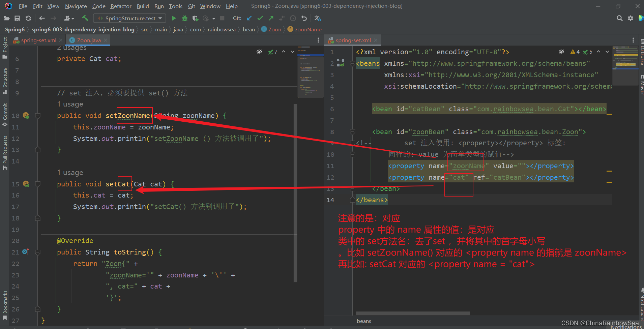Close the right-pane spring-set.xml tab

click(375, 40)
